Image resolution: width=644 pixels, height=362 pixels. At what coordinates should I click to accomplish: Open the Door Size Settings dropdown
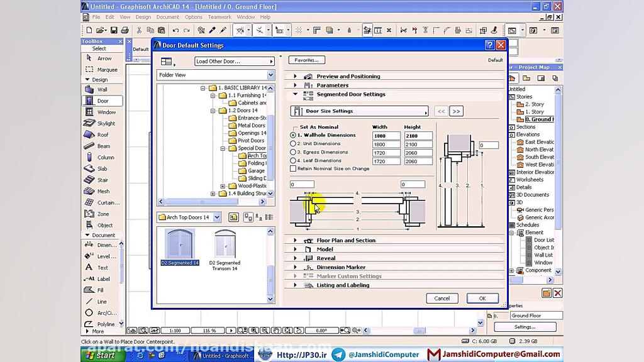[359, 111]
